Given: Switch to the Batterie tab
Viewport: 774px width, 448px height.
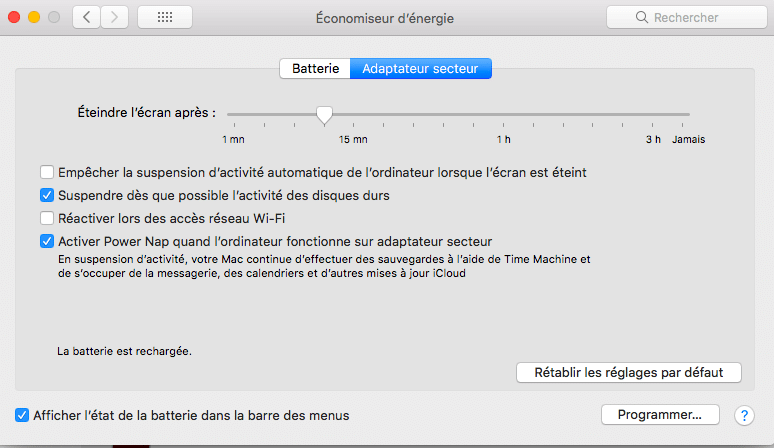Looking at the screenshot, I should [x=315, y=69].
